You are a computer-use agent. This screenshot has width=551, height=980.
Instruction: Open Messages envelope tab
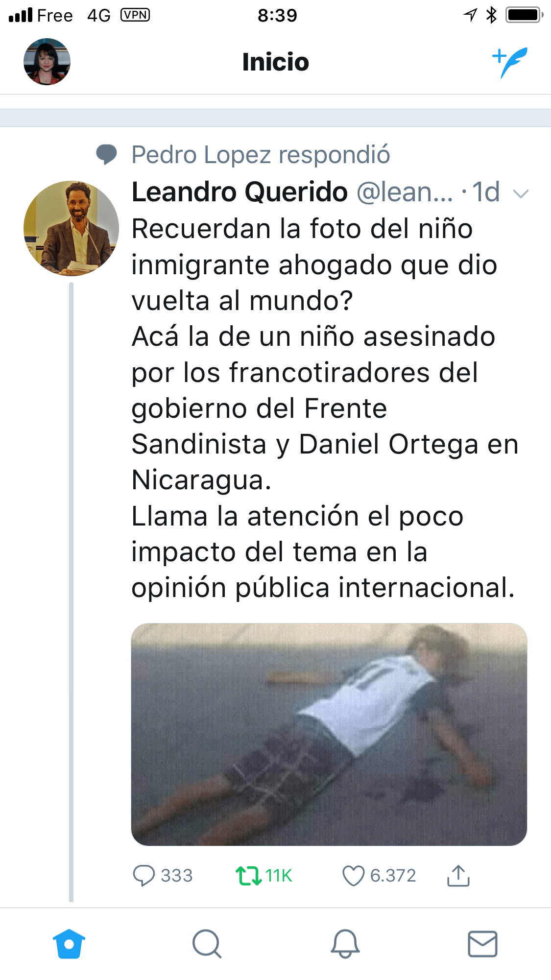point(483,944)
